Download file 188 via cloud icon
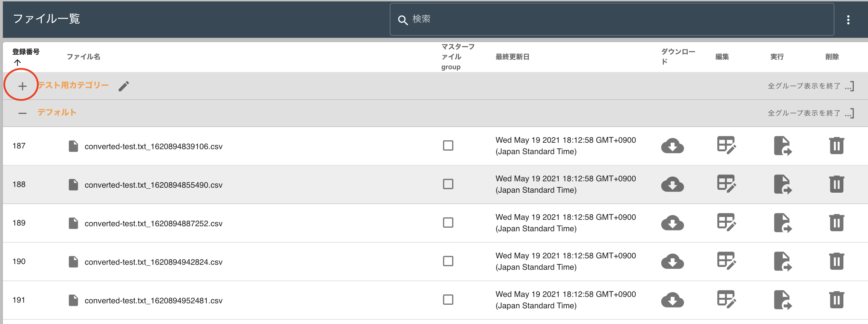Viewport: 868px width, 324px height. pos(672,184)
